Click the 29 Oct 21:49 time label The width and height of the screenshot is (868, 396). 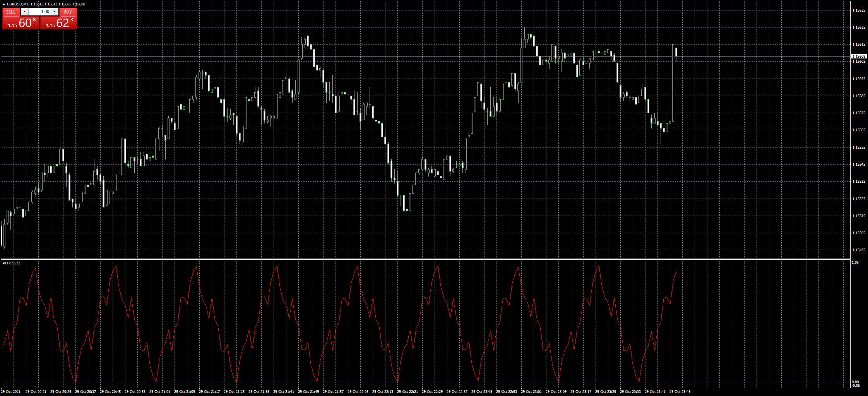click(x=308, y=392)
